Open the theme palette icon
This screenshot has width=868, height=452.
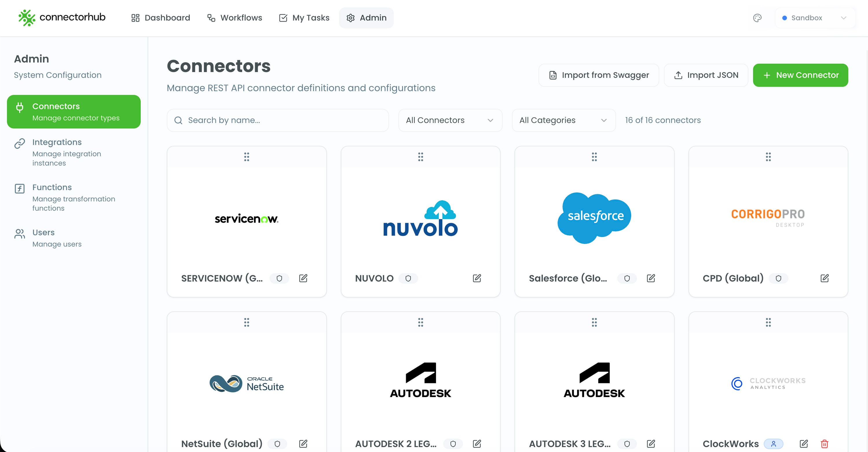pos(757,18)
